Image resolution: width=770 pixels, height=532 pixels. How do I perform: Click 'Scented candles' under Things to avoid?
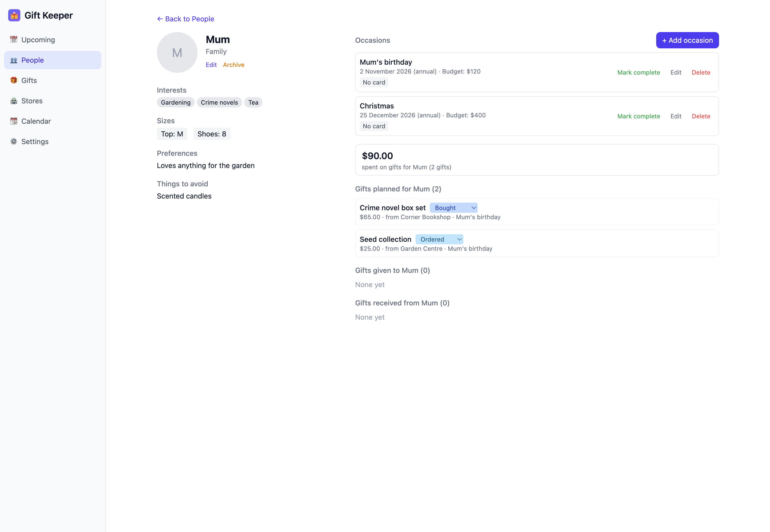184,196
